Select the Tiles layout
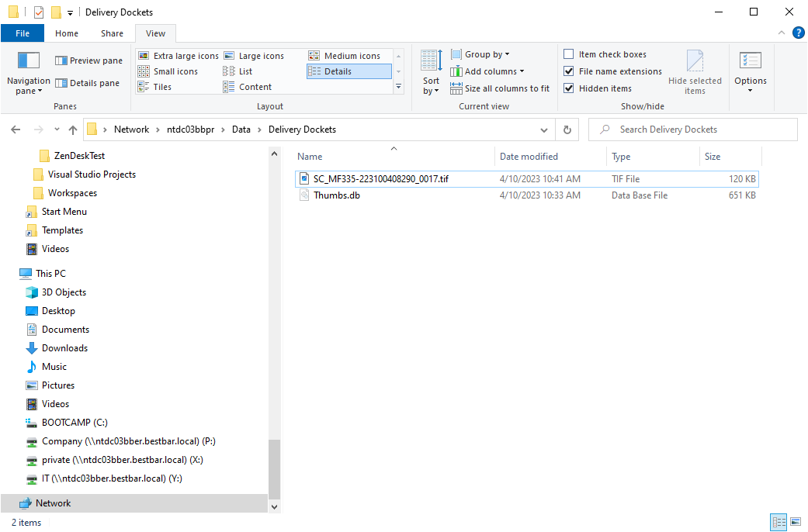808x532 pixels. pos(161,86)
